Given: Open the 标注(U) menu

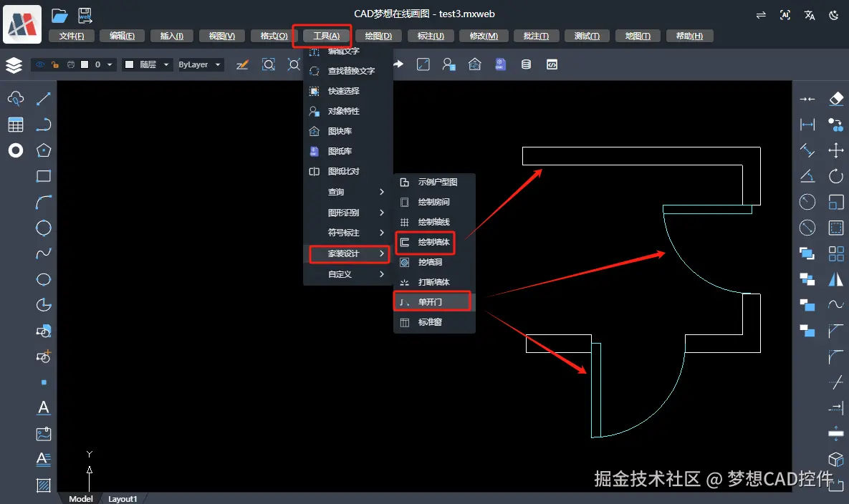Looking at the screenshot, I should point(431,36).
